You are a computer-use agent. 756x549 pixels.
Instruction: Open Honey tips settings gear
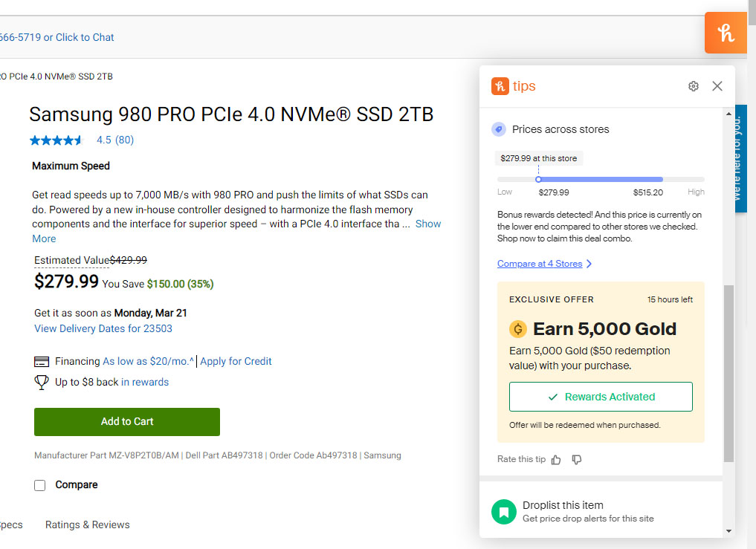click(694, 86)
